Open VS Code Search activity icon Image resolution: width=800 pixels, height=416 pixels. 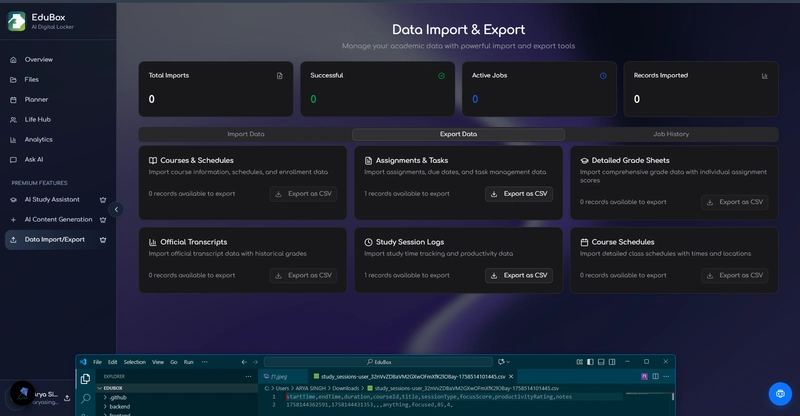point(86,398)
